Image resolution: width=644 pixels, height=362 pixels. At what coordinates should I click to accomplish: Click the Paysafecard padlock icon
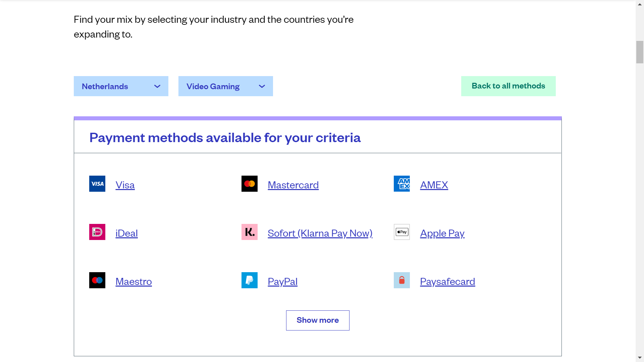402,280
